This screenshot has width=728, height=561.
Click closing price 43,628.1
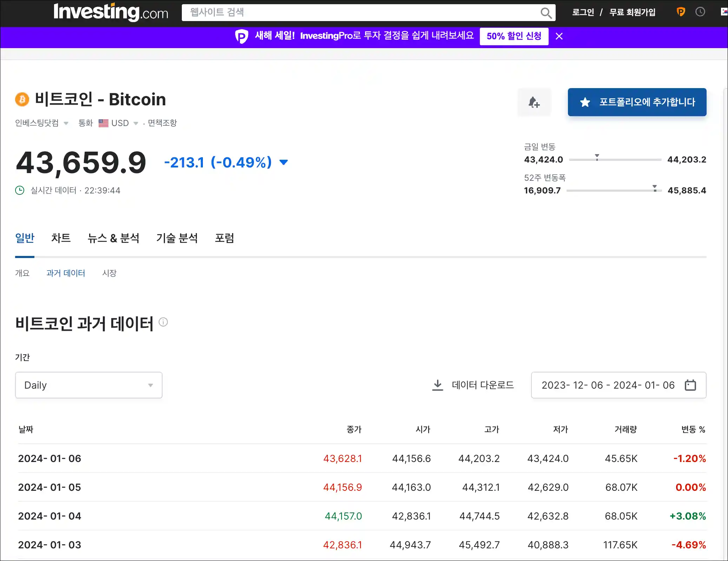(343, 458)
